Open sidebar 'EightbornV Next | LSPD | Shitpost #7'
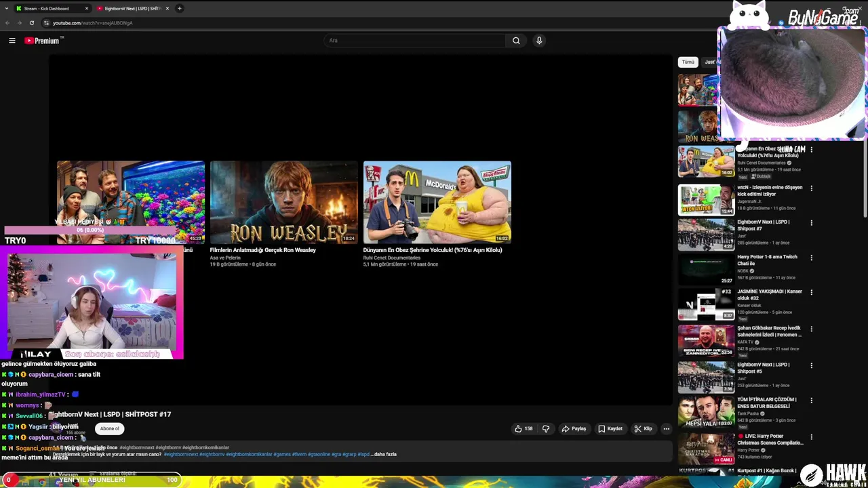Image resolution: width=868 pixels, height=488 pixels. pos(764,225)
